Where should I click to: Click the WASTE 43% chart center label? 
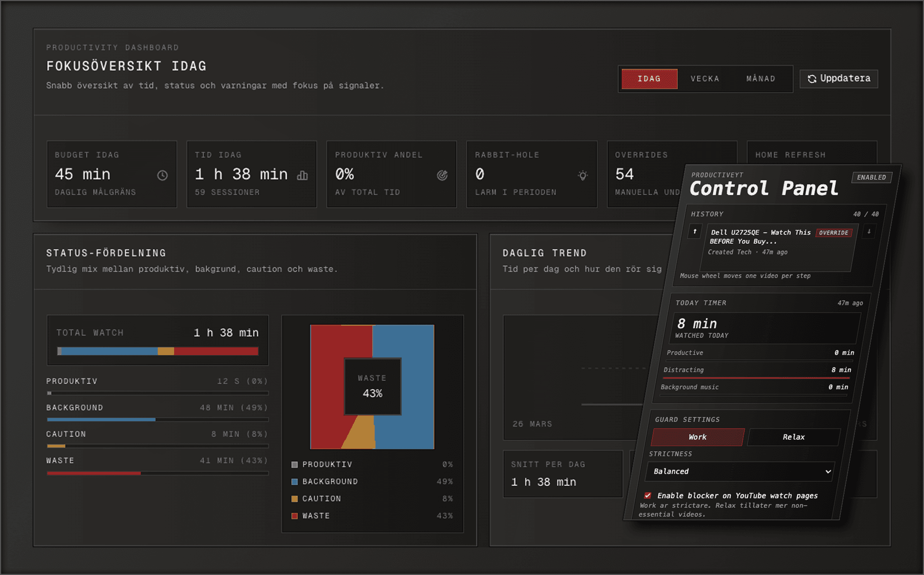(x=372, y=386)
